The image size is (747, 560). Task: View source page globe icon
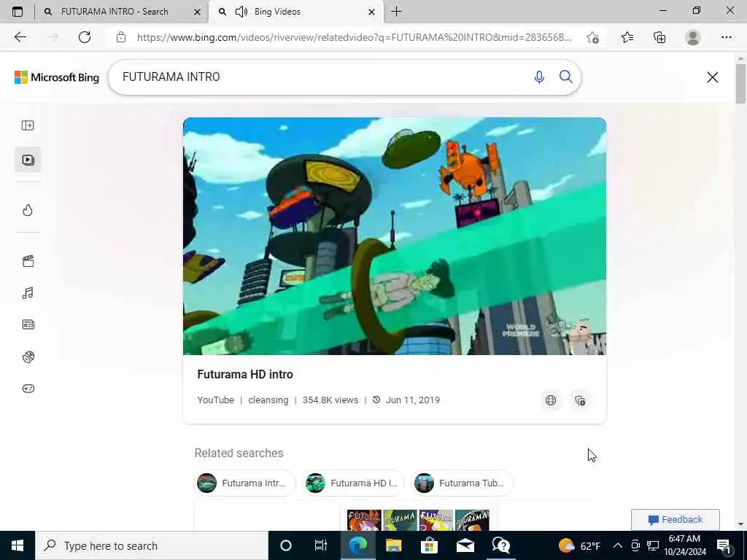click(x=551, y=400)
